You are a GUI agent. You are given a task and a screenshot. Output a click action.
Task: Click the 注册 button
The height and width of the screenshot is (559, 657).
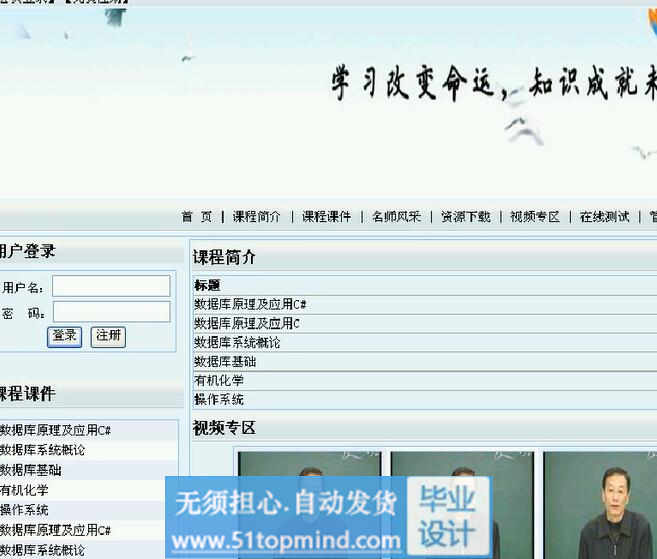(108, 336)
